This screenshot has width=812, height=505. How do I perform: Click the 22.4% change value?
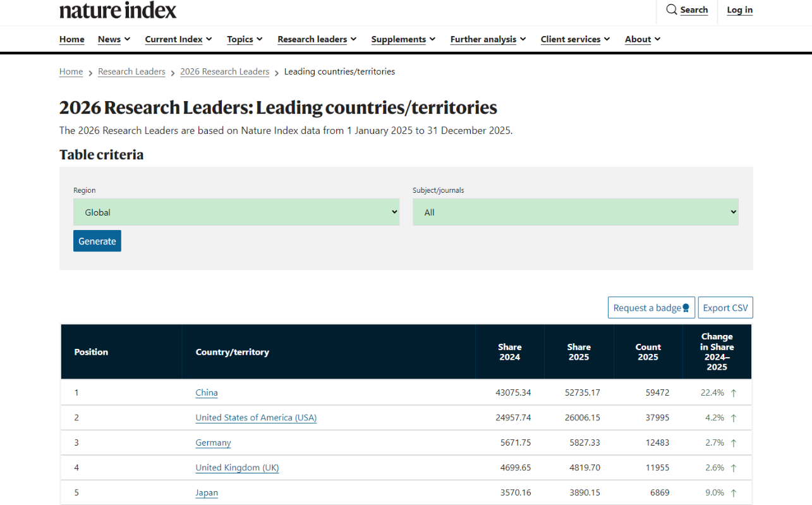pyautogui.click(x=712, y=393)
